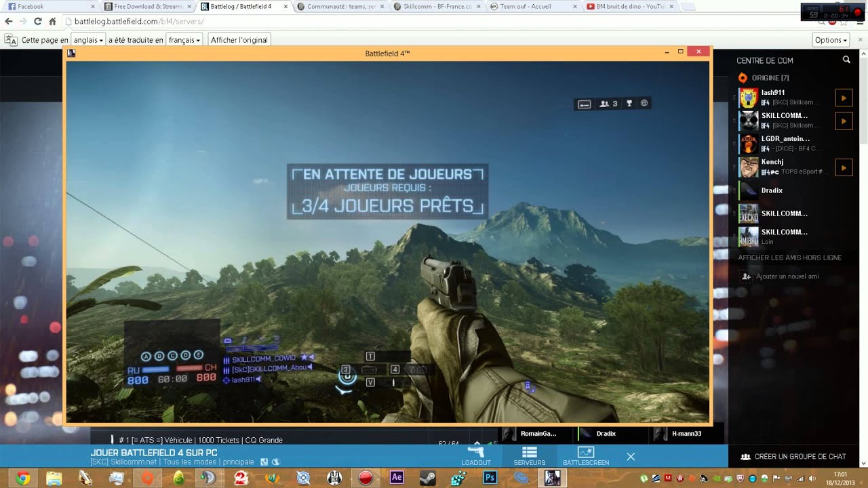The height and width of the screenshot is (488, 868).
Task: Open the Loadout pistol icon
Action: pyautogui.click(x=476, y=452)
